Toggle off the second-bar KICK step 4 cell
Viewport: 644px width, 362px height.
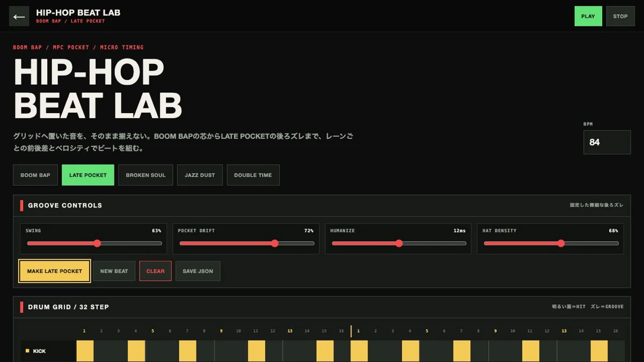click(x=411, y=351)
